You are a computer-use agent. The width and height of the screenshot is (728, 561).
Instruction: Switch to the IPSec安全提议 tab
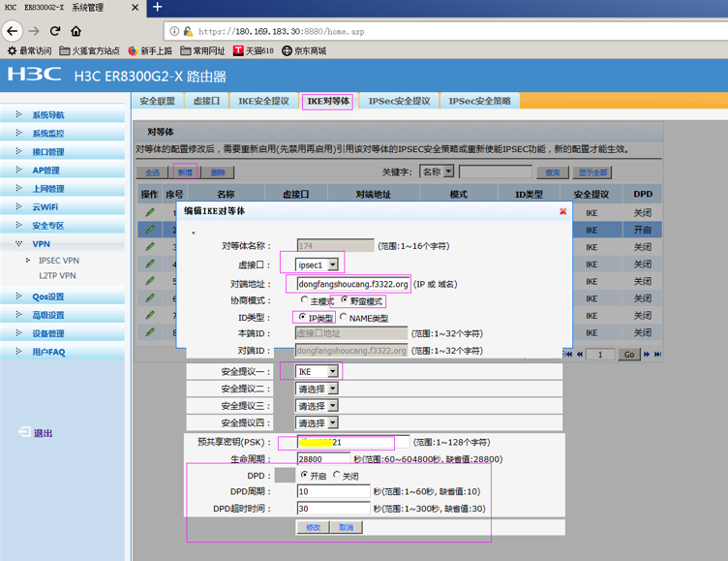[x=398, y=101]
